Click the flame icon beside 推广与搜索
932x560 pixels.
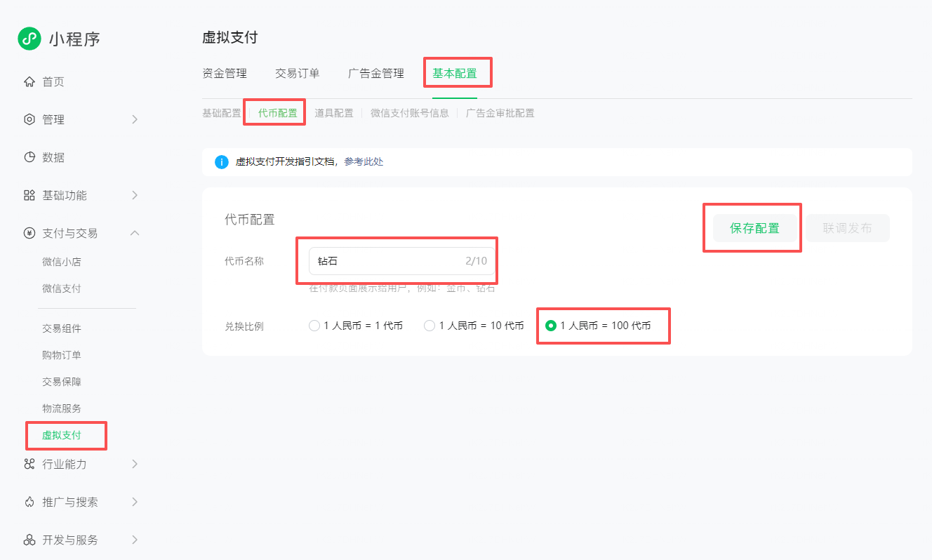click(x=29, y=502)
